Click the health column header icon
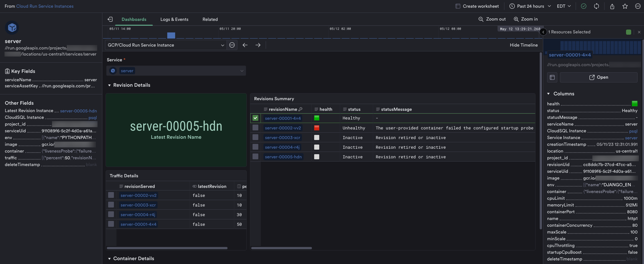 (x=316, y=109)
